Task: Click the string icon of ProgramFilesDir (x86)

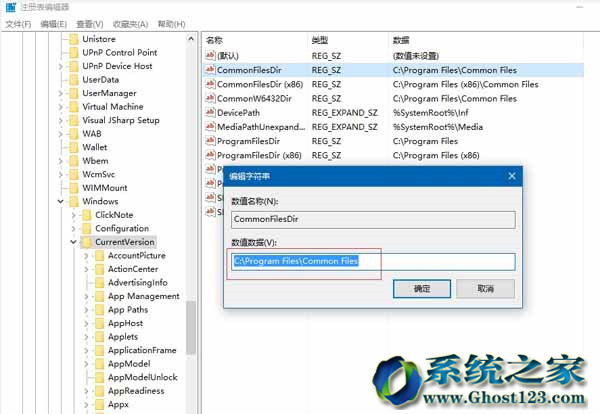Action: (x=210, y=155)
